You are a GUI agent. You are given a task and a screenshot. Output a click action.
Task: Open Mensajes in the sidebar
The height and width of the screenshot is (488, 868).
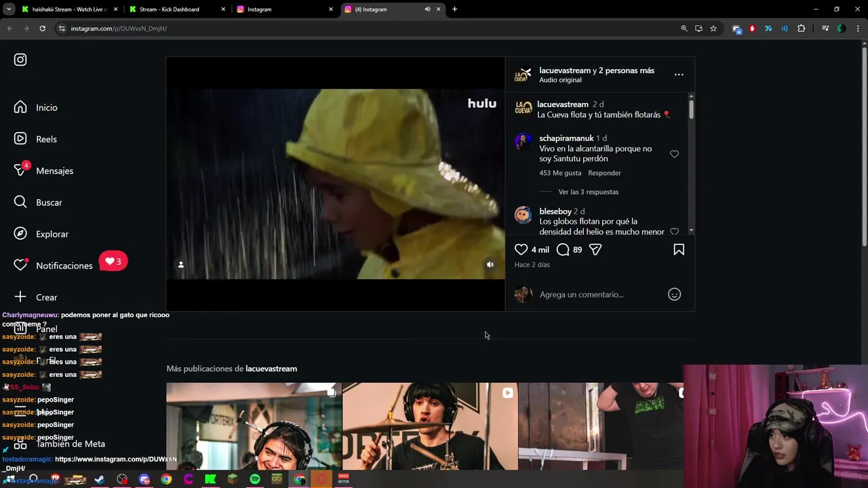44,171
